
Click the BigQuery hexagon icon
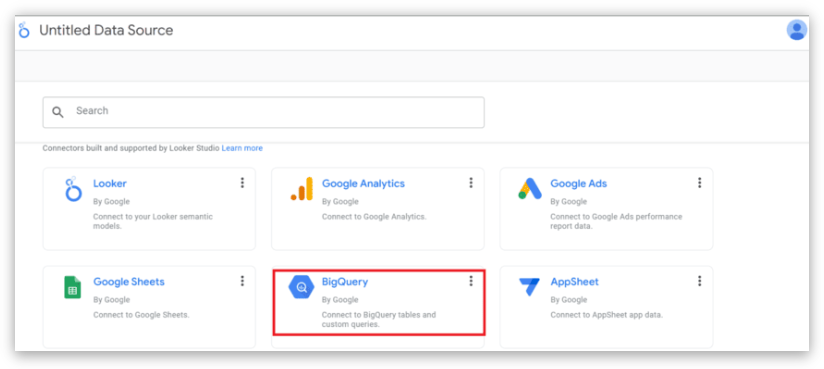(302, 287)
